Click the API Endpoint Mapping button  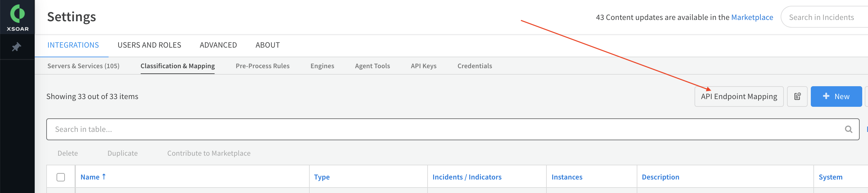point(739,96)
